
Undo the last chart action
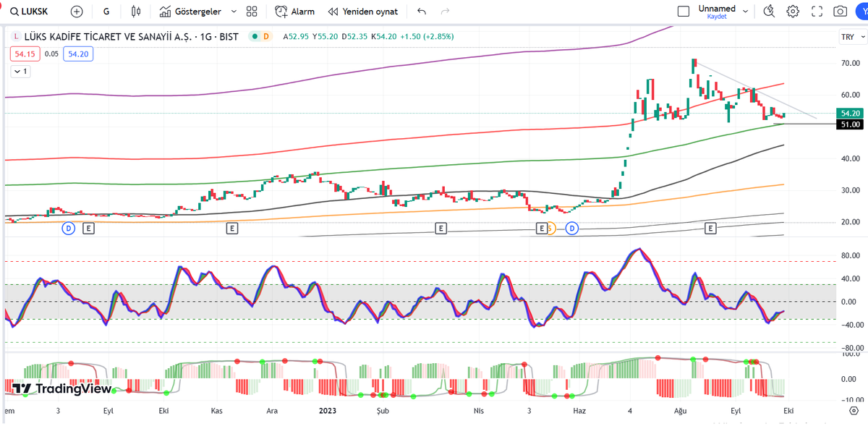click(x=422, y=12)
